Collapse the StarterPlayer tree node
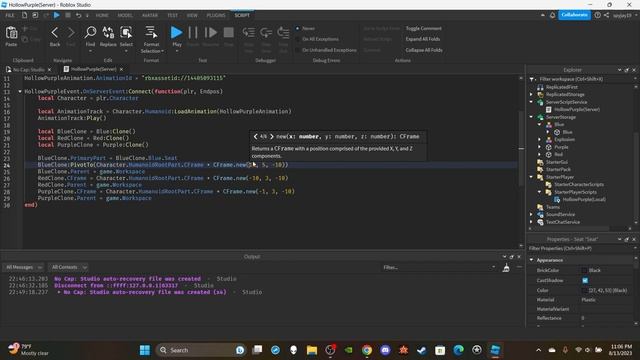The width and height of the screenshot is (640, 360). click(531, 177)
